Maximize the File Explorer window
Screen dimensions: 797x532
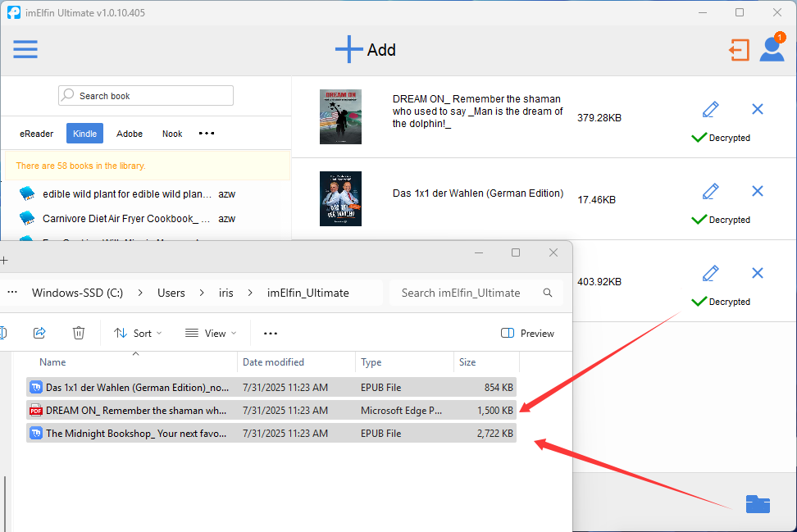(x=516, y=252)
